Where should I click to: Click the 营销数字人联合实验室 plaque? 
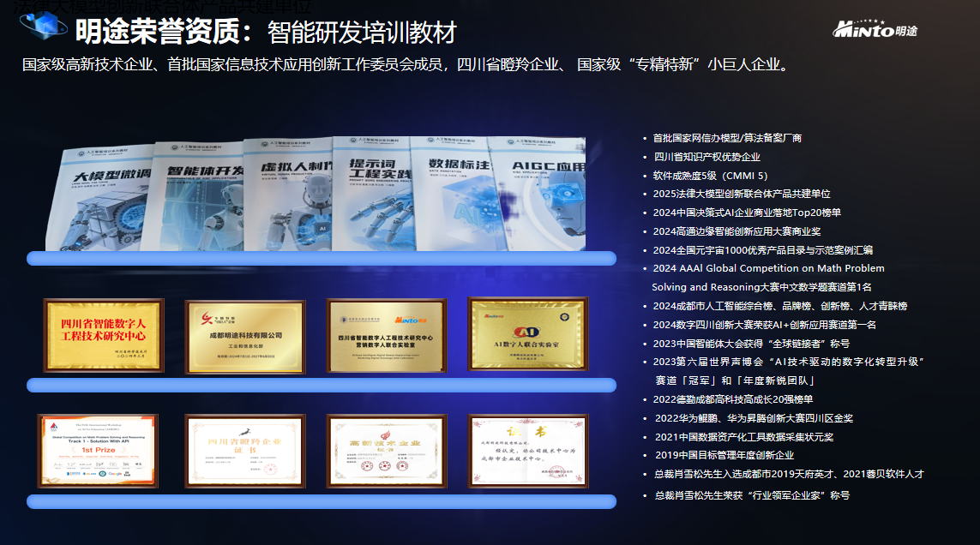coord(386,336)
